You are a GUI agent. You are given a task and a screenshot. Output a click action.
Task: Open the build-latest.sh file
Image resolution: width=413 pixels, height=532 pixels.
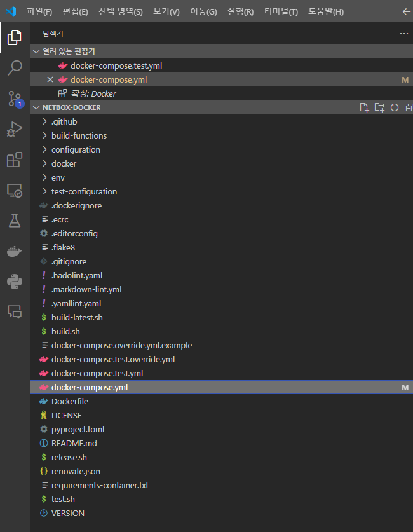(221, 318)
